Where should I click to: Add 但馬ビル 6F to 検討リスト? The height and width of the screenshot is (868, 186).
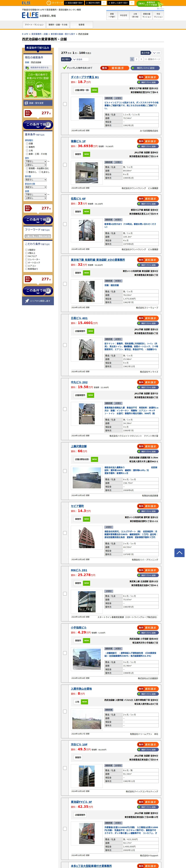(x=148, y=204)
